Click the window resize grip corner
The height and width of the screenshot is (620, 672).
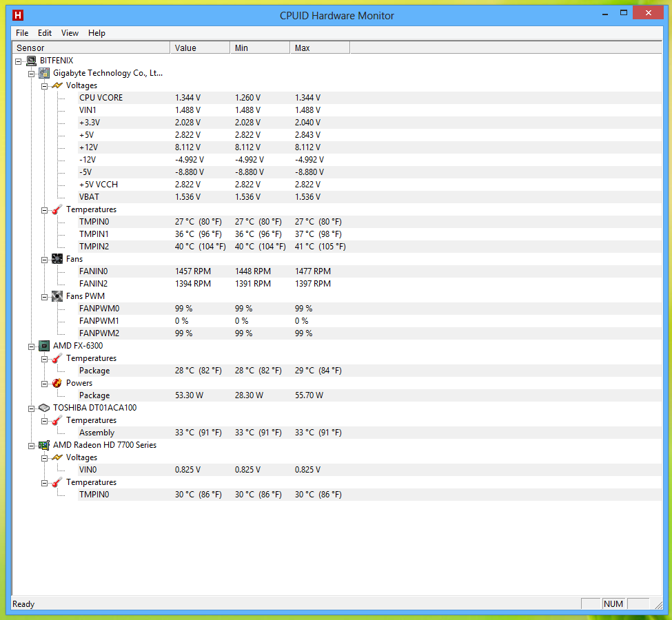click(x=658, y=605)
